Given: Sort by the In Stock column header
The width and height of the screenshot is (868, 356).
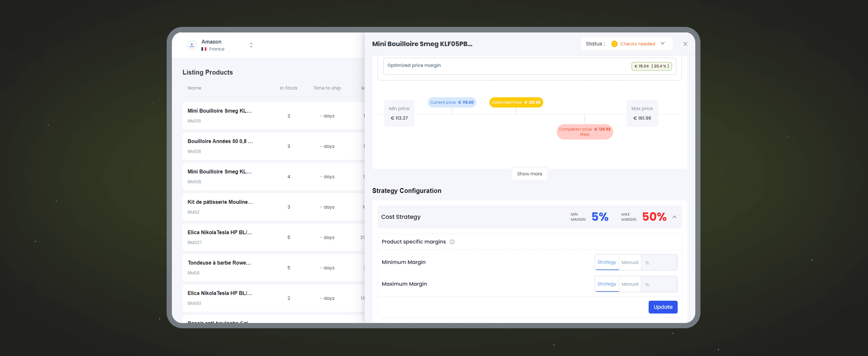Looking at the screenshot, I should tap(288, 88).
